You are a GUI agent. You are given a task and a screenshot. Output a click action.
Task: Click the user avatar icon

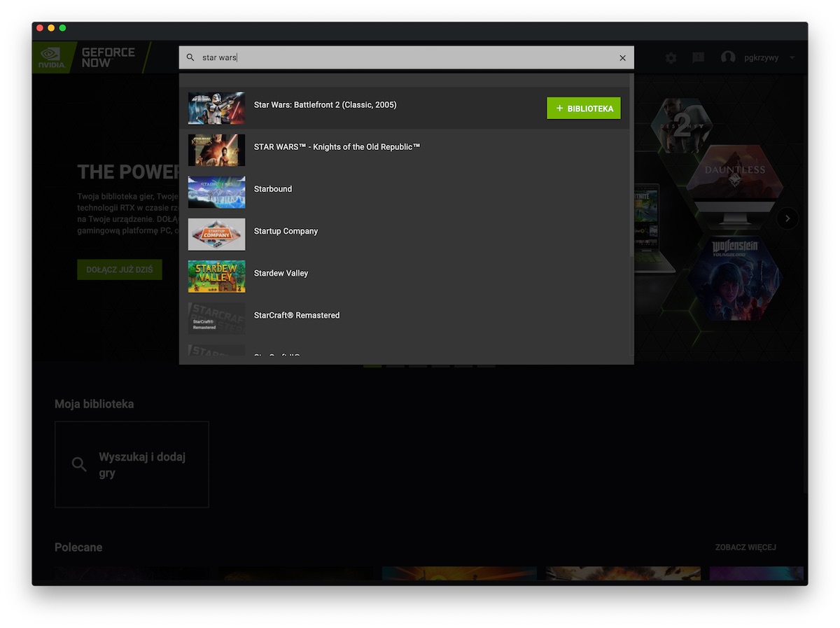coord(728,57)
